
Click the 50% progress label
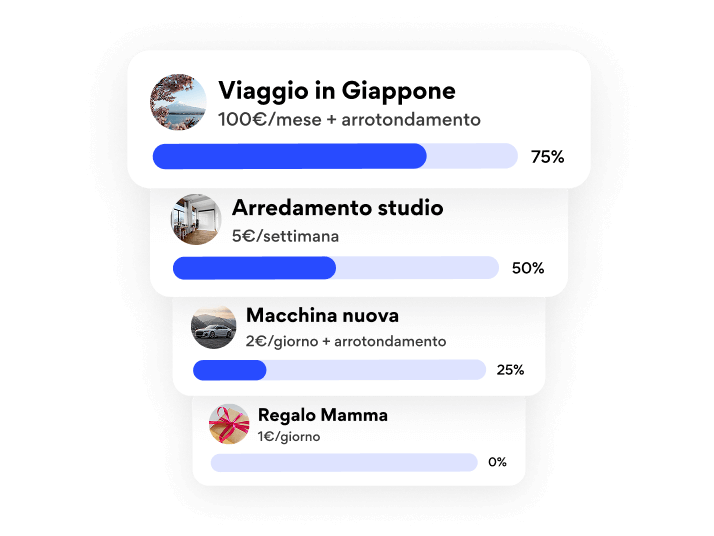point(527,268)
